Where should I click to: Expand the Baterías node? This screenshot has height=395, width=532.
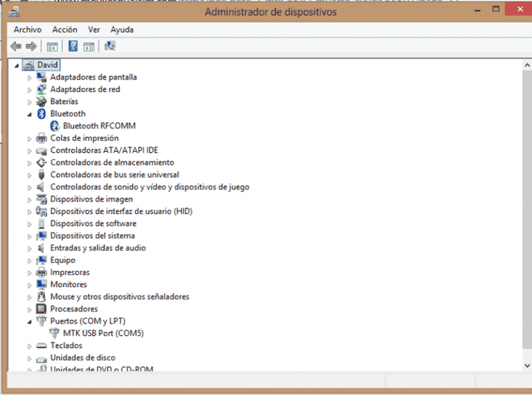(30, 102)
